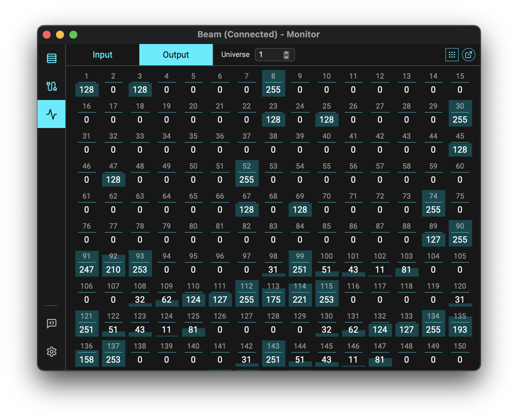Select channel 136 cell showing 158

pyautogui.click(x=87, y=353)
